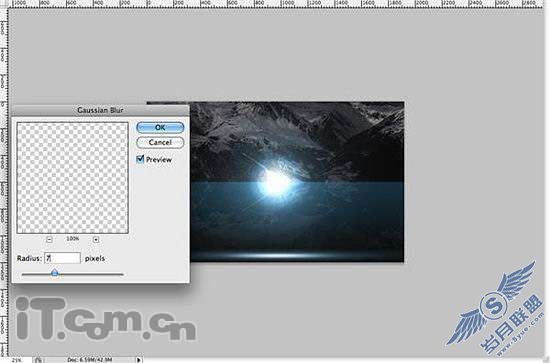The height and width of the screenshot is (363, 550).
Task: Click the Gaussian Blur dialog title bar
Action: pyautogui.click(x=100, y=110)
